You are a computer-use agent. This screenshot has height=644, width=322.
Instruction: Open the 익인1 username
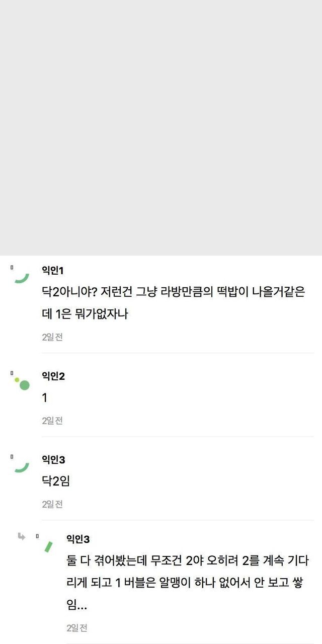(53, 271)
